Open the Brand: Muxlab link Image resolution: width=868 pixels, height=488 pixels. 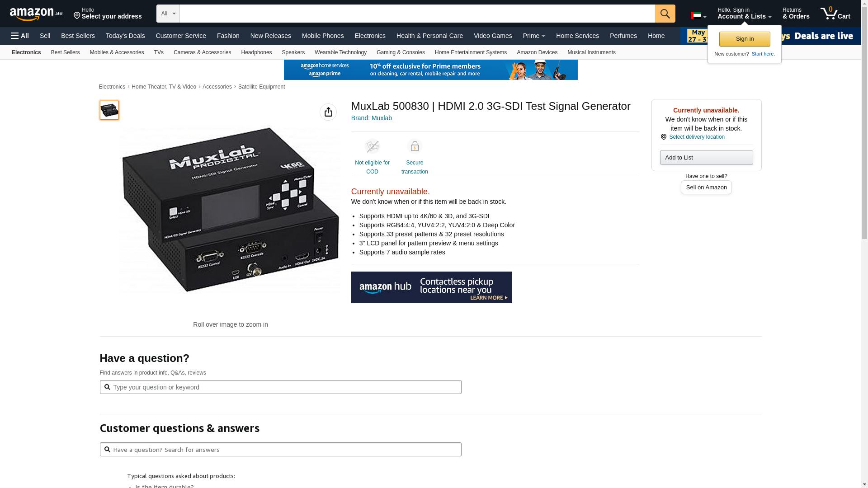click(x=372, y=118)
